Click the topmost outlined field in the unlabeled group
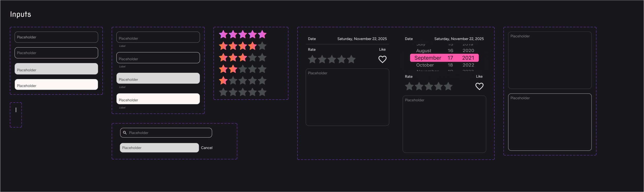The width and height of the screenshot is (644, 192). (x=56, y=37)
